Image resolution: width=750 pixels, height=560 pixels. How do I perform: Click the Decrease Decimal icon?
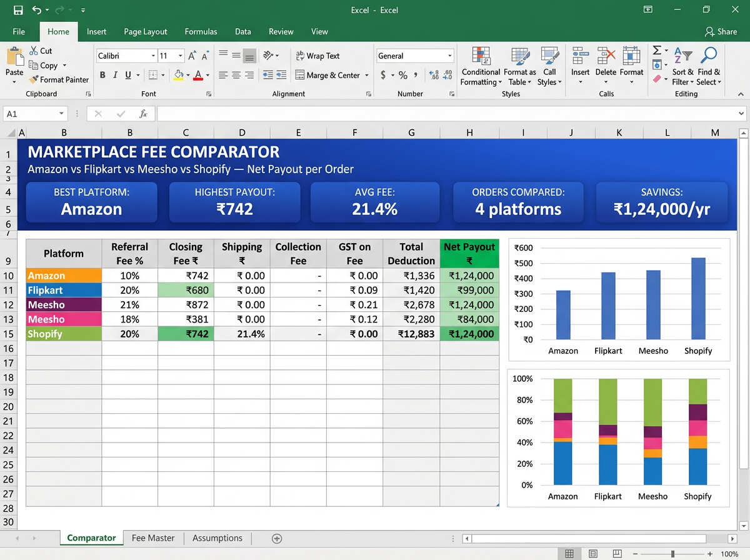[447, 75]
